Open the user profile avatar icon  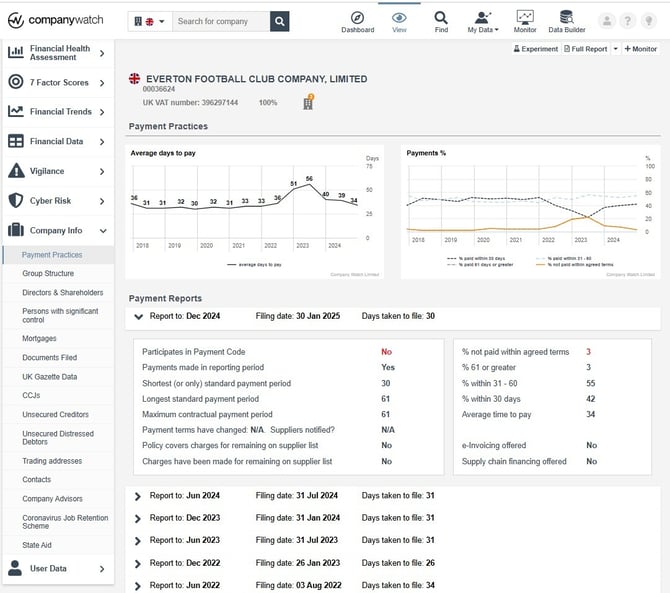(x=607, y=21)
